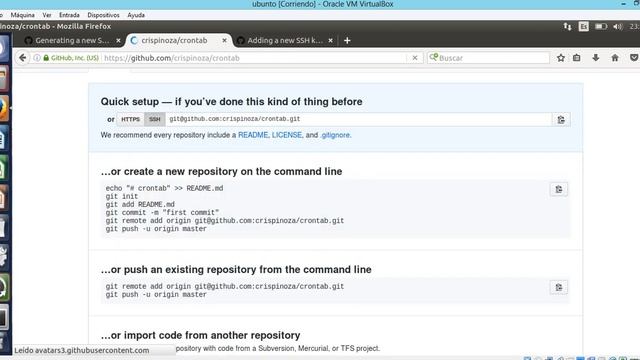Image resolution: width=640 pixels, height=360 pixels.
Task: Open the network connections indicator in the top panel
Action: coord(567,27)
